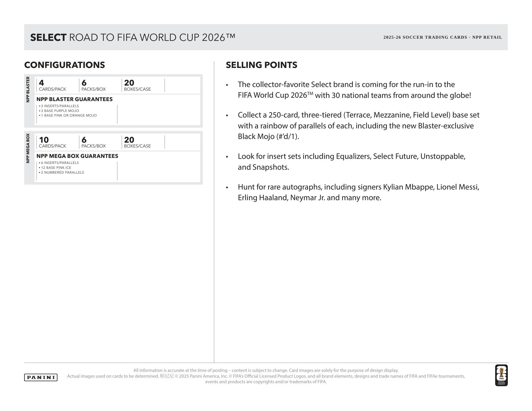This screenshot has height=411, width=532.
Task: Select the NPP Blaster vertical label
Action: pyautogui.click(x=28, y=89)
